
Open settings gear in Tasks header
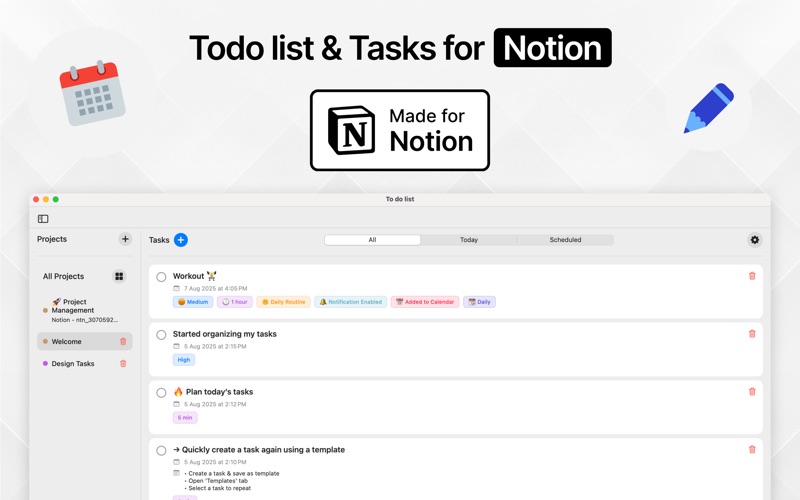pos(754,240)
